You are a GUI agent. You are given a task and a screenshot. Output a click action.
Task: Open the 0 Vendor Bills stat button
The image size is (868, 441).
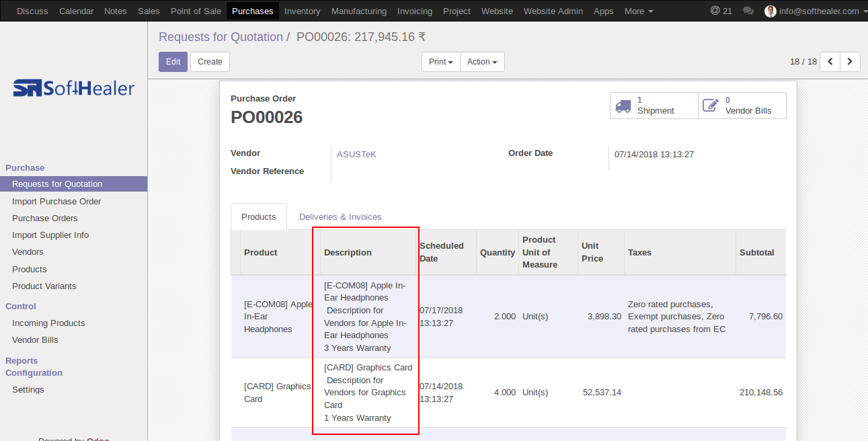click(742, 106)
